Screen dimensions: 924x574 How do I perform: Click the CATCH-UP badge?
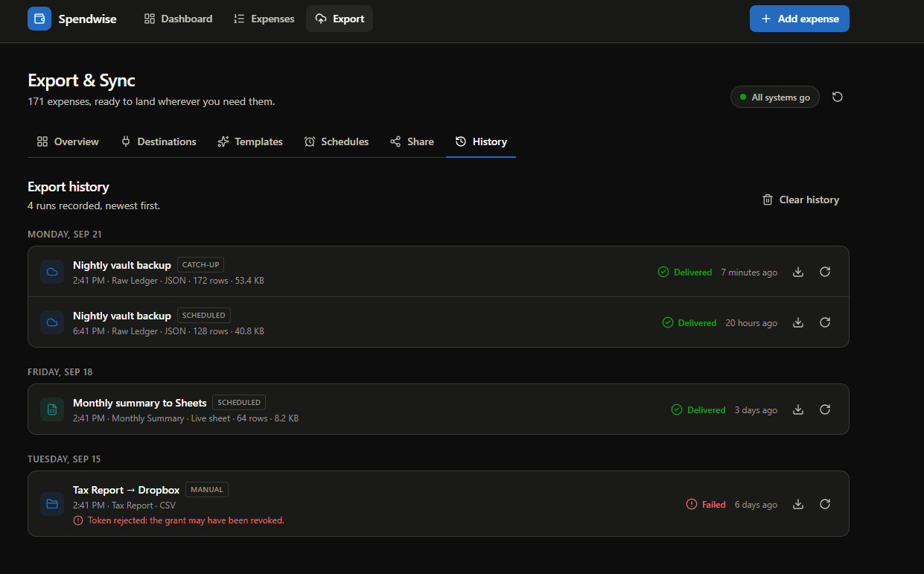tap(201, 264)
